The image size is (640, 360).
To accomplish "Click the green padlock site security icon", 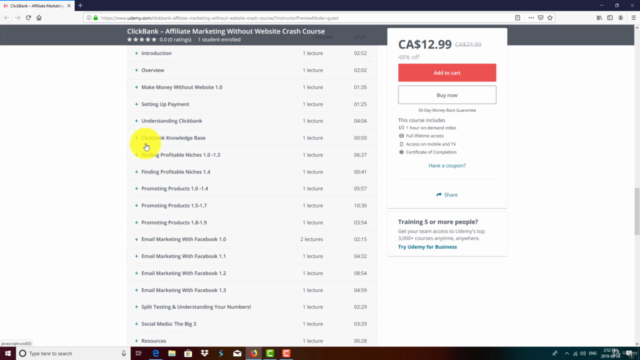I will coord(96,18).
